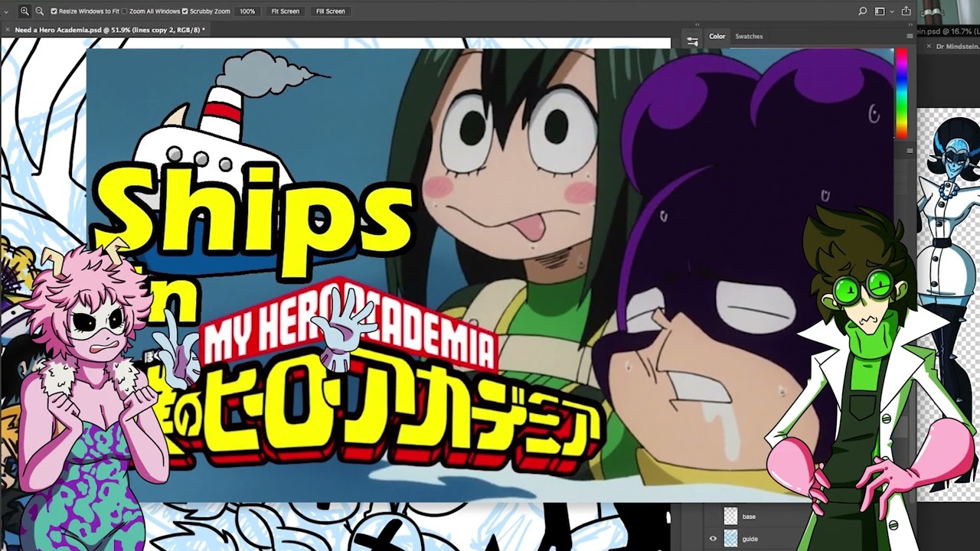Close the Need a Hero Academia.psd tab
Image resolution: width=980 pixels, height=551 pixels.
tap(8, 30)
